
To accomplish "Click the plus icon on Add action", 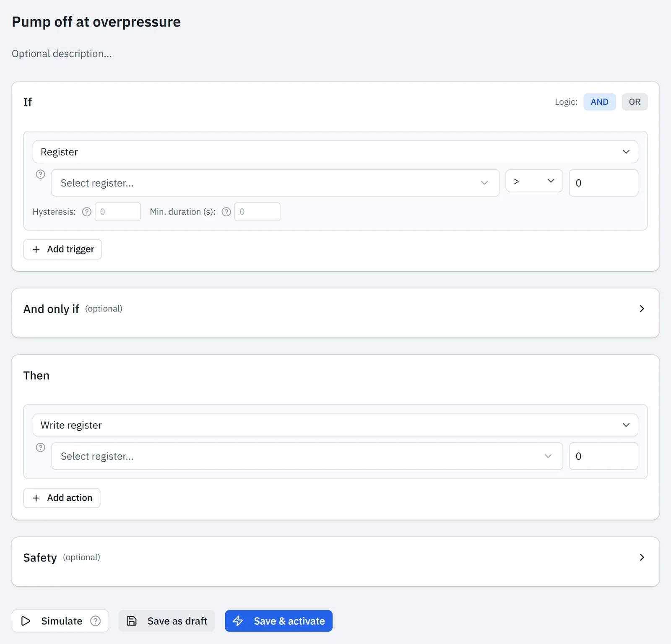I will pos(36,498).
